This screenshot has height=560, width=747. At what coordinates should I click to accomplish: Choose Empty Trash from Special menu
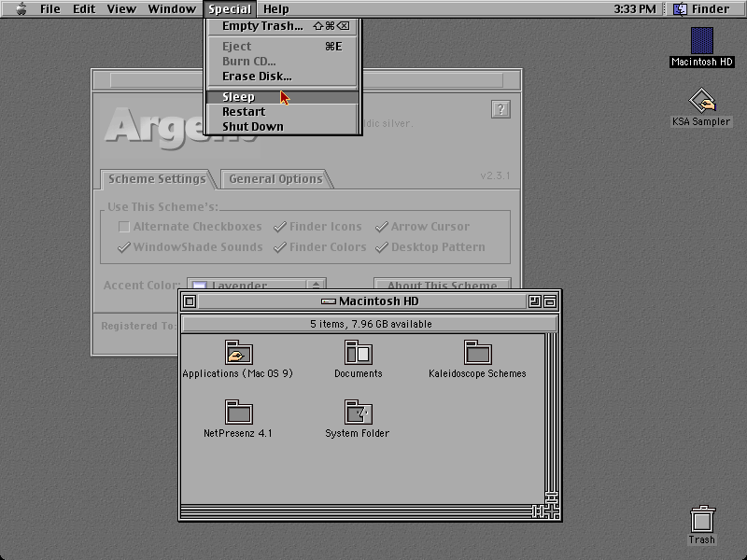283,26
